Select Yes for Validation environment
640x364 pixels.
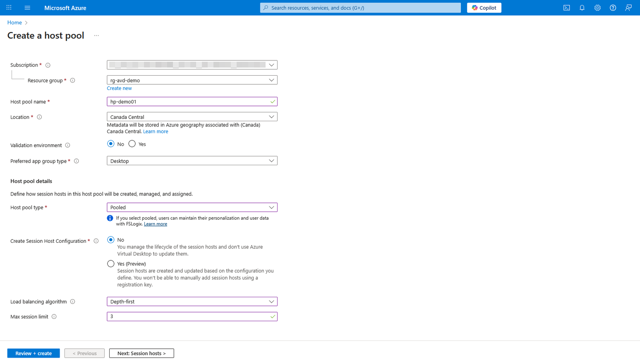coord(132,144)
